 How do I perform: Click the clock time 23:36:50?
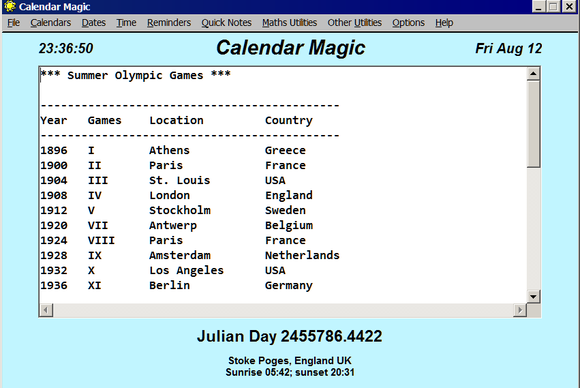pyautogui.click(x=66, y=48)
